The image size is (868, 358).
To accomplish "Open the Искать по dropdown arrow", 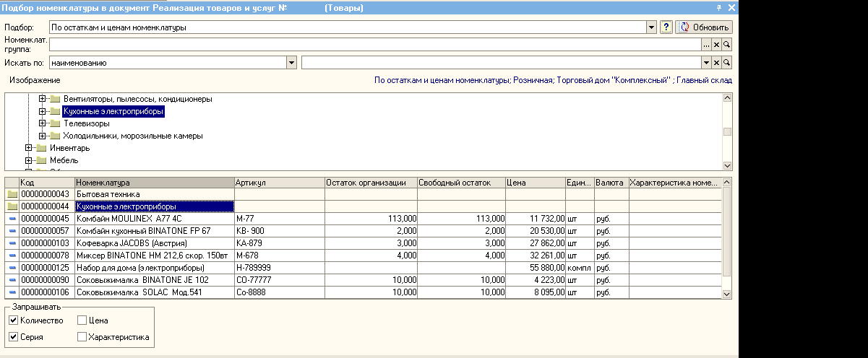I will [x=292, y=63].
